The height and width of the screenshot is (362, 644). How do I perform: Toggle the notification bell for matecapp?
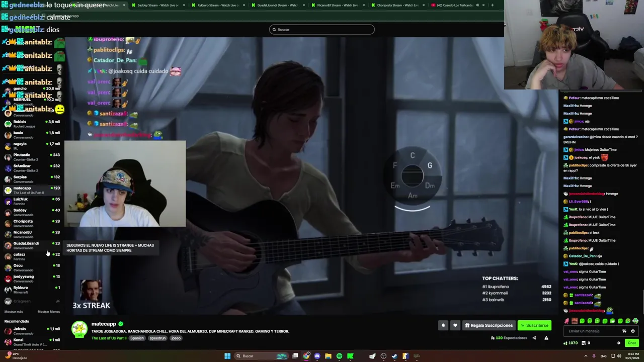point(443,325)
